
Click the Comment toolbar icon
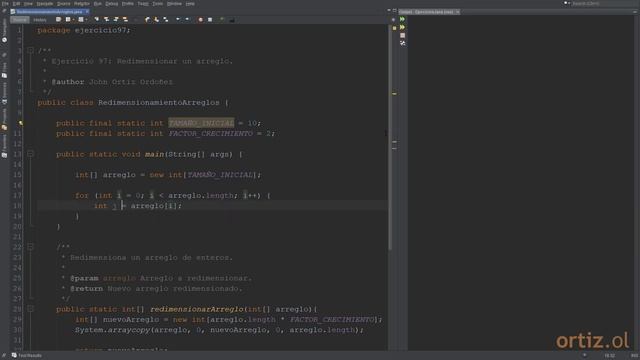[222, 20]
